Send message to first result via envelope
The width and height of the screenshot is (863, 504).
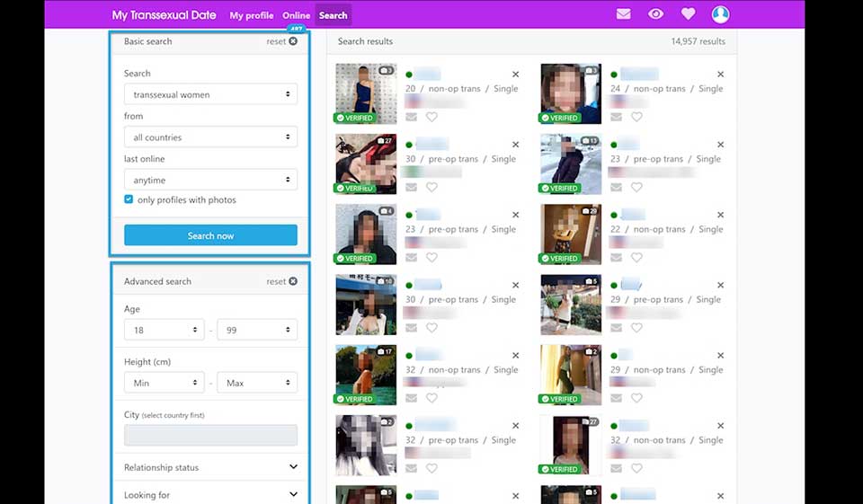[x=412, y=117]
